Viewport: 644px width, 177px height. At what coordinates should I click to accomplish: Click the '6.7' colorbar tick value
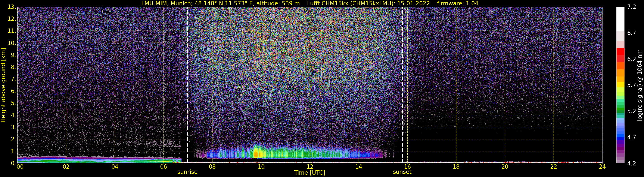click(x=632, y=33)
